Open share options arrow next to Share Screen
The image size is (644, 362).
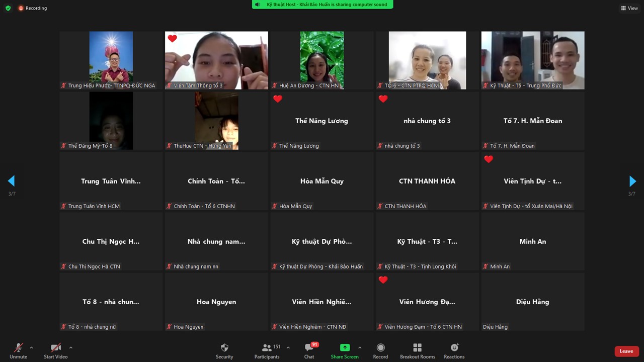(359, 347)
